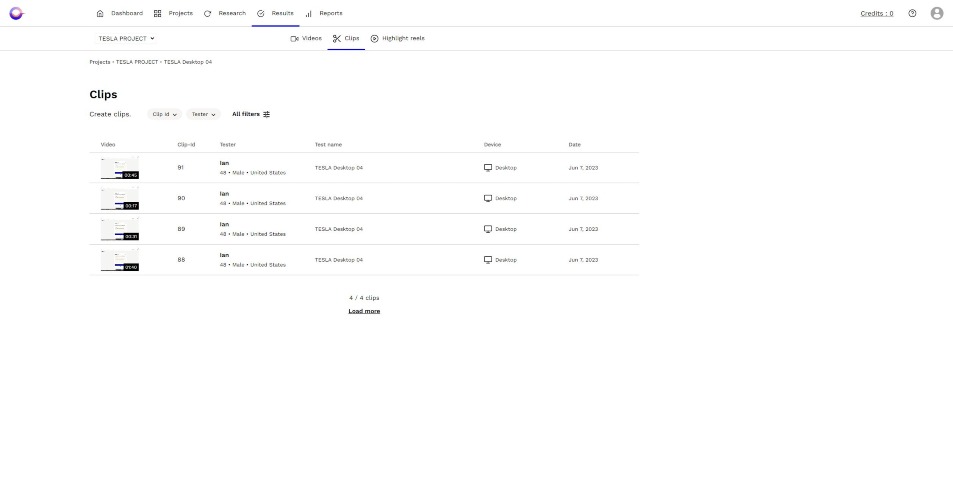Click clip id 91 cell

pos(181,168)
